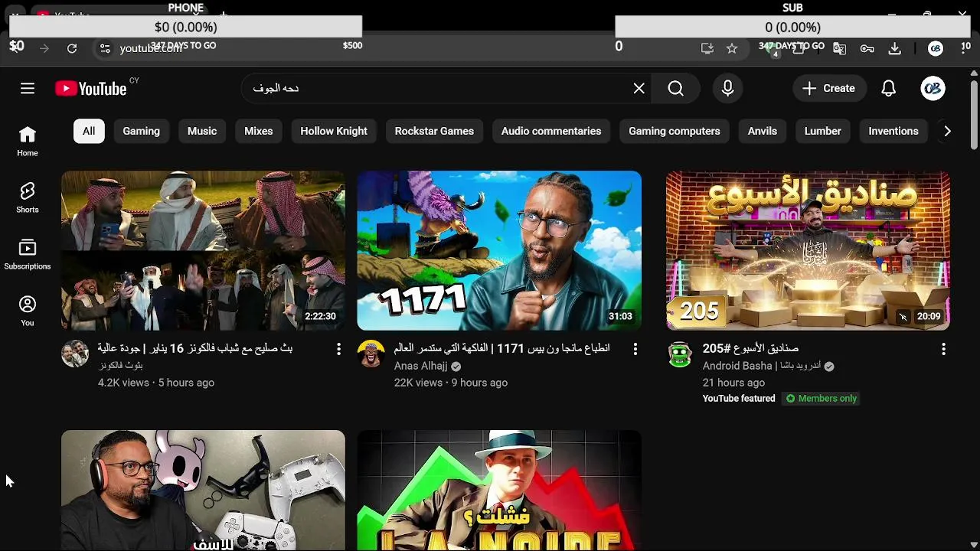
Task: Bookmark this page with the star icon
Action: pyautogui.click(x=732, y=48)
